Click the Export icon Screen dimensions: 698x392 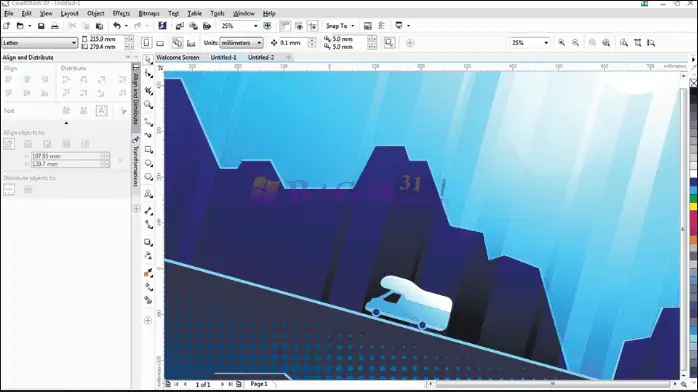[193, 26]
